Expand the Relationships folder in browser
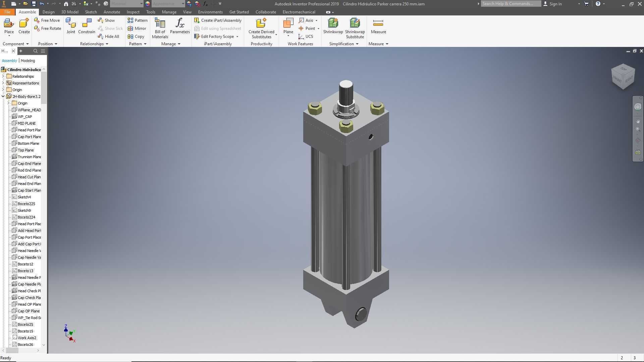The height and width of the screenshot is (362, 644). (3, 76)
